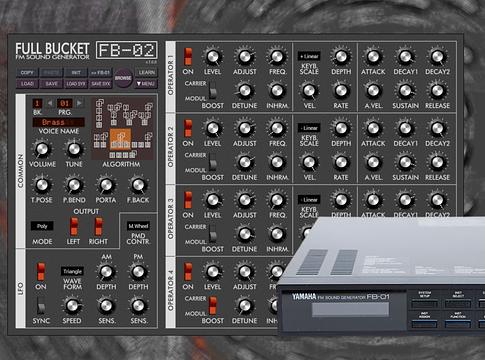The width and height of the screenshot is (485, 360).
Task: Click Operator 1 SUSTAIN knob
Action: (405, 91)
